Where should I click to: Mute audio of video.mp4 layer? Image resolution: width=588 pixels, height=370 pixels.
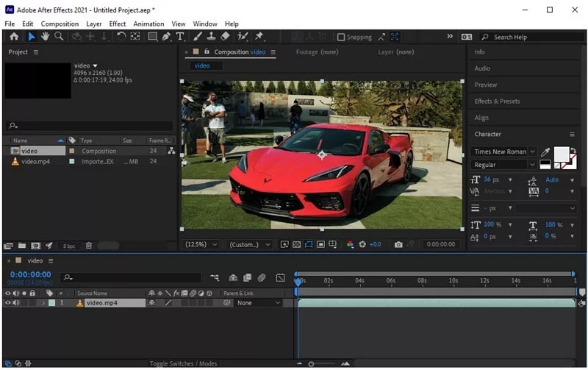click(16, 303)
